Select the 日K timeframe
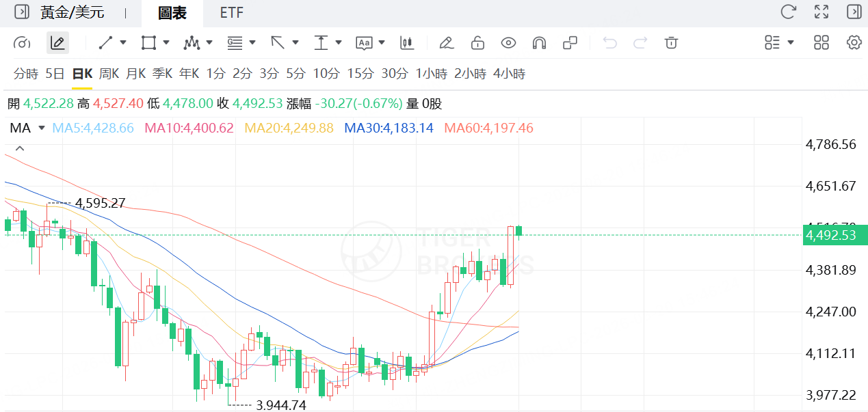Viewport: 868px width, 412px height. point(82,74)
